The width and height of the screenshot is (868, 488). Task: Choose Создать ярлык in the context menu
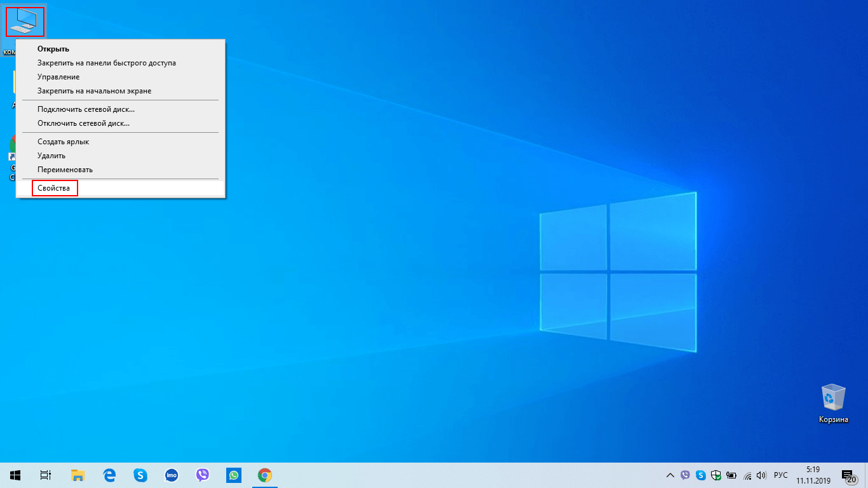coord(63,142)
